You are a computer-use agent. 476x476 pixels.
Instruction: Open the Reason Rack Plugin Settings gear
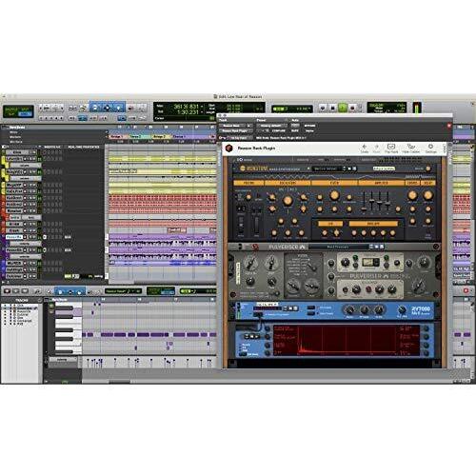[430, 148]
